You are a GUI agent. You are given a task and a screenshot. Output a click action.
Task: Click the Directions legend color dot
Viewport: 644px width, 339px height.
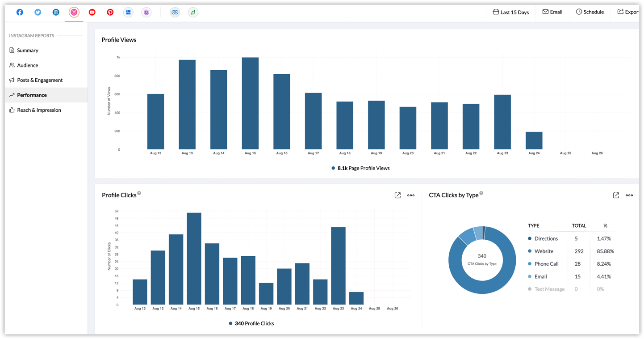click(x=530, y=238)
